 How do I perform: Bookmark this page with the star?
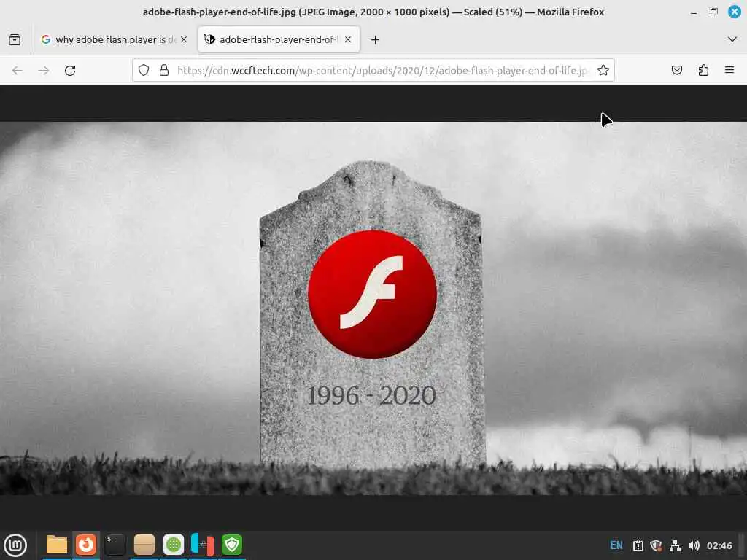point(603,71)
